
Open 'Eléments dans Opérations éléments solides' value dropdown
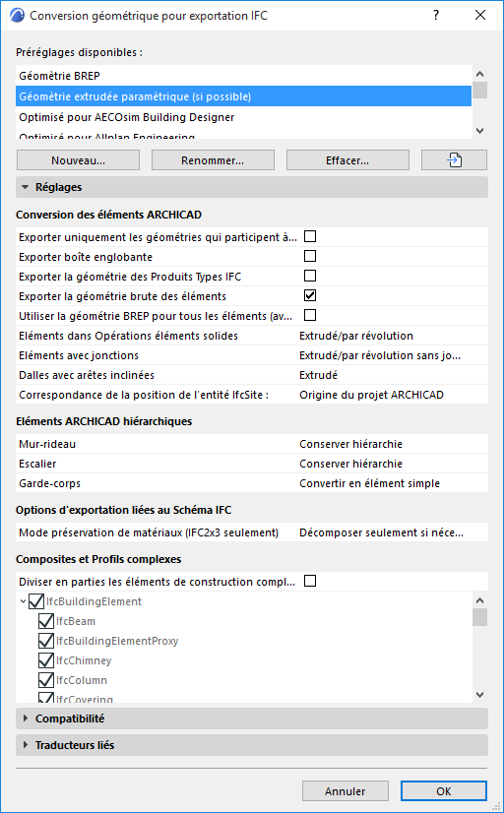point(356,336)
